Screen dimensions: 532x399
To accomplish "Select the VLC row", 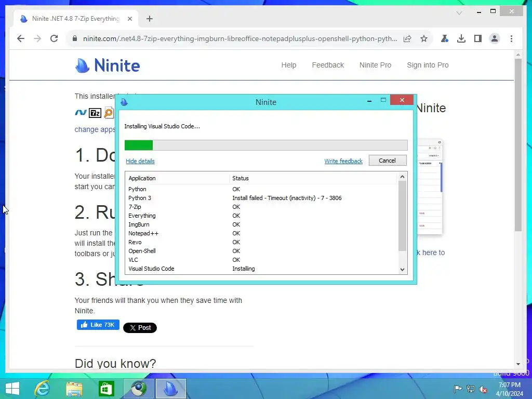I will tap(261, 260).
